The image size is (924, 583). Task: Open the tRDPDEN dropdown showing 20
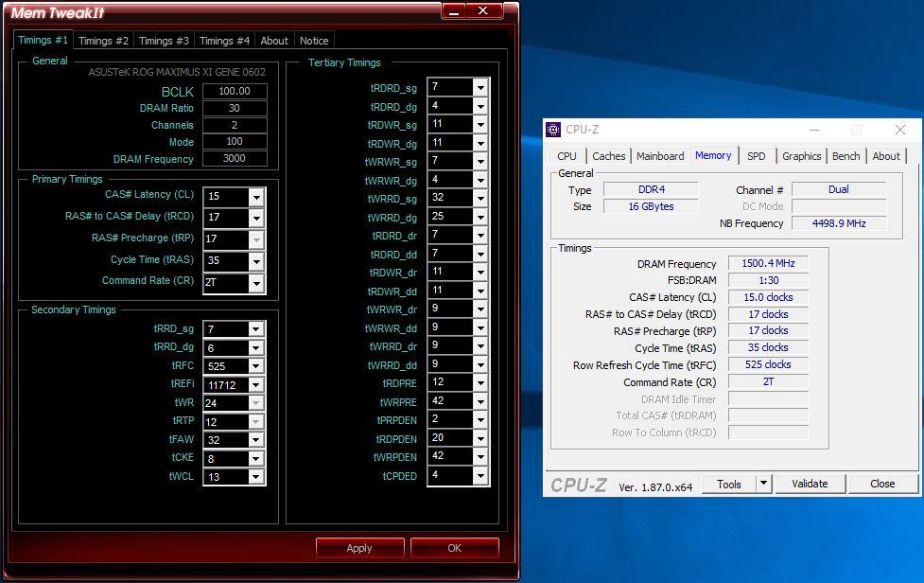(x=480, y=438)
